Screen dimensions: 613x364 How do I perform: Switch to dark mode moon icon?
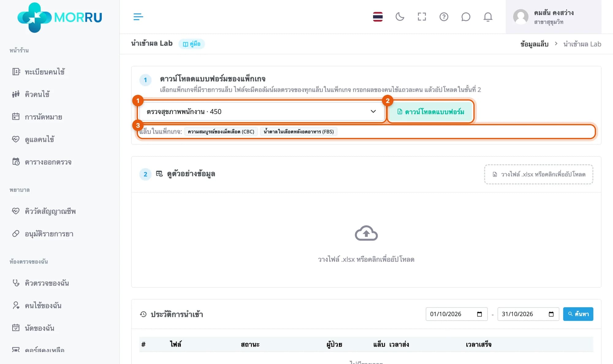pos(400,17)
